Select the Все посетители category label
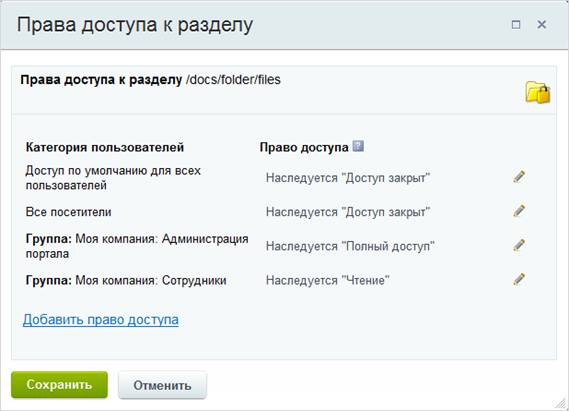This screenshot has height=411, width=569. pyautogui.click(x=69, y=212)
